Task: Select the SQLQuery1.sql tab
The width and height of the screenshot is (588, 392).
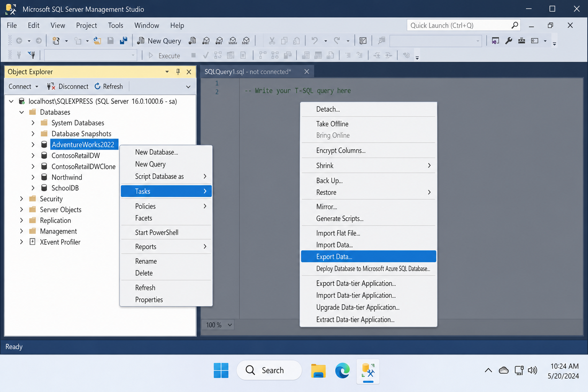Action: pyautogui.click(x=248, y=72)
